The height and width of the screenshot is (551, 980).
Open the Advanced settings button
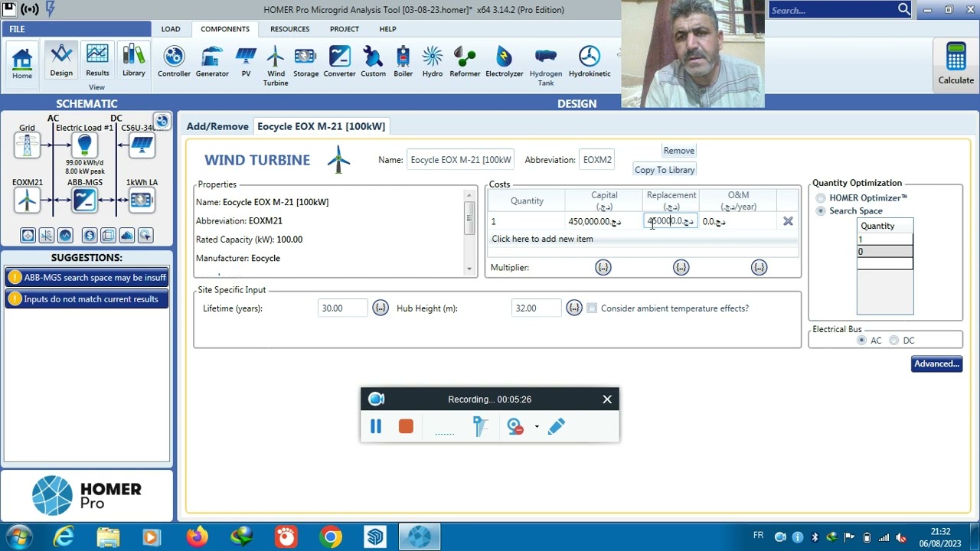(936, 364)
